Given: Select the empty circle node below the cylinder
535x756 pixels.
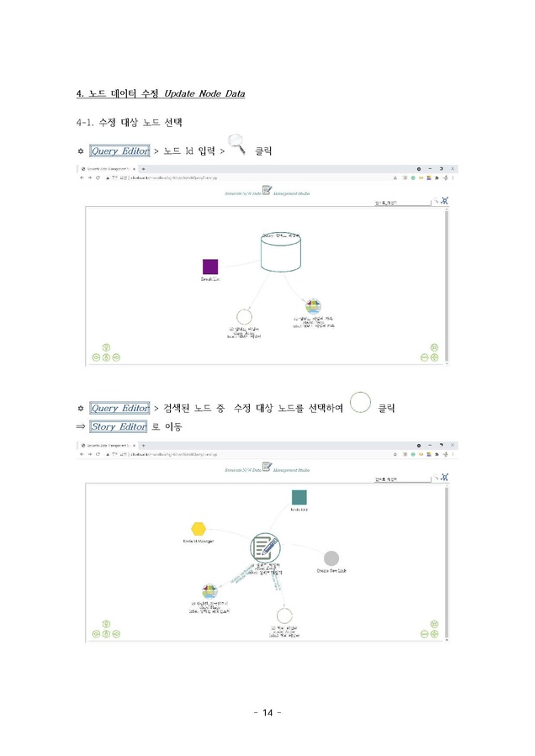Looking at the screenshot, I should (x=244, y=318).
